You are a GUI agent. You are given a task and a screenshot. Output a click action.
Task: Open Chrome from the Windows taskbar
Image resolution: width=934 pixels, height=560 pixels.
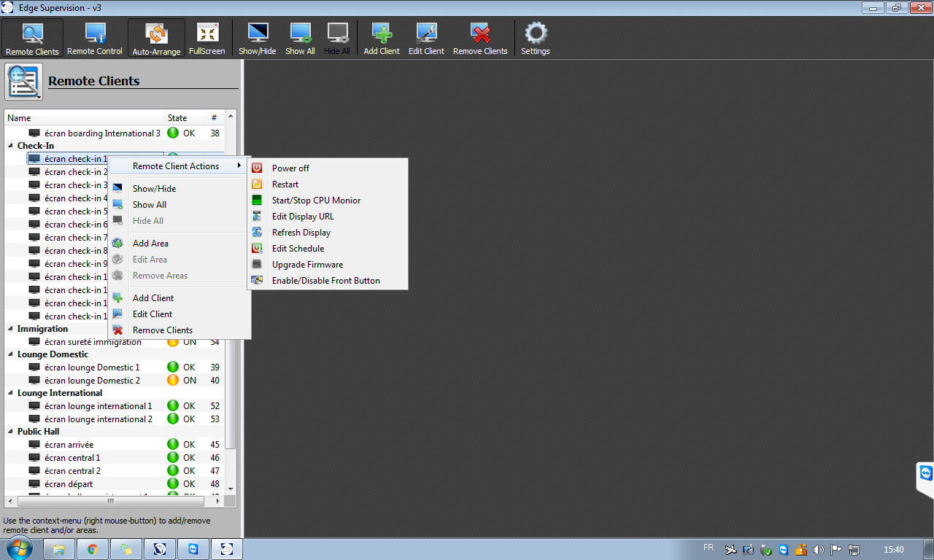[x=93, y=549]
